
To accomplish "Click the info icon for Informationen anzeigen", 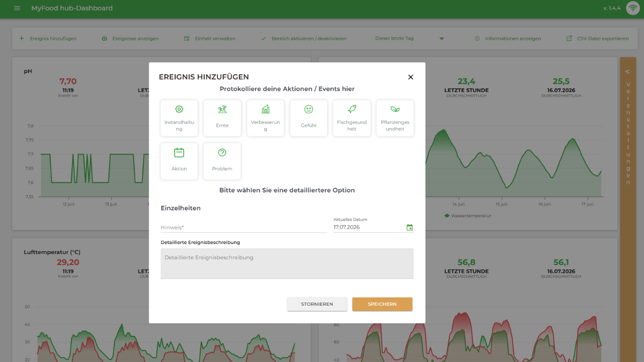I will coord(477,39).
